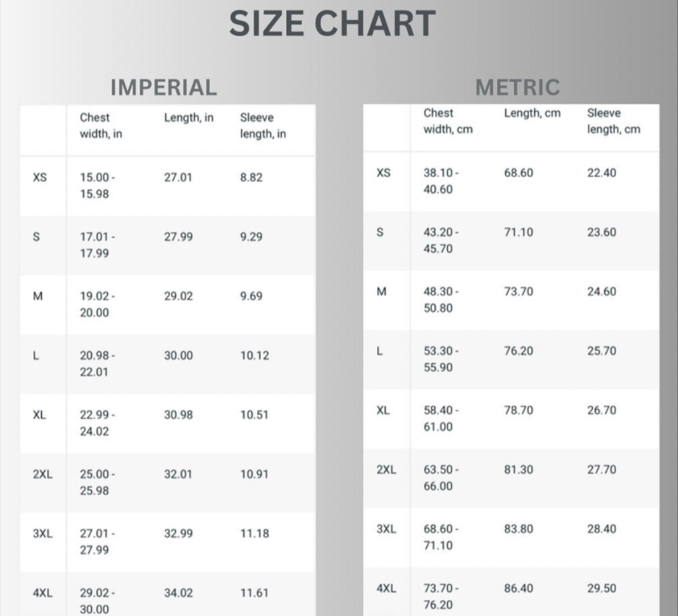678x616 pixels.
Task: Click the "Length, cm" column header
Action: [x=532, y=114]
